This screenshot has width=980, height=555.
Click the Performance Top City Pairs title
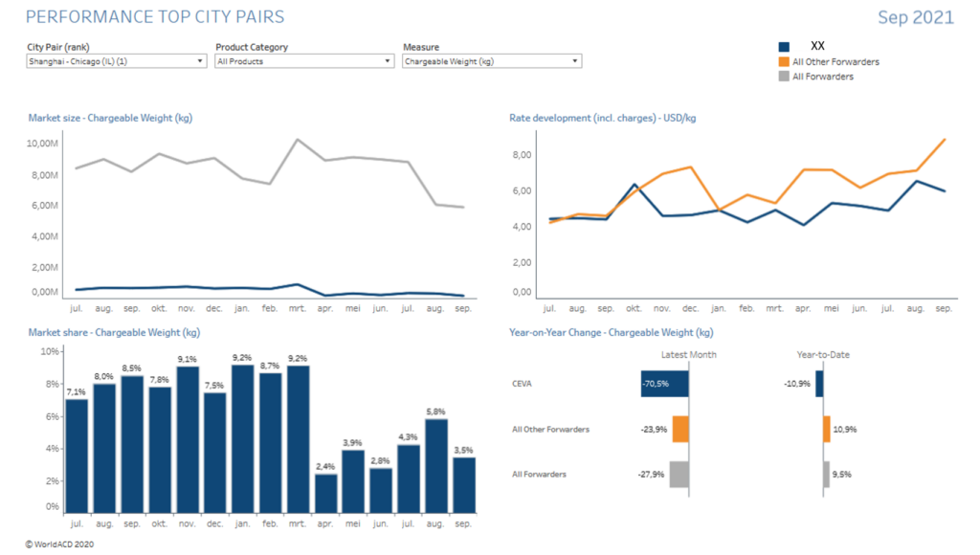point(154,17)
